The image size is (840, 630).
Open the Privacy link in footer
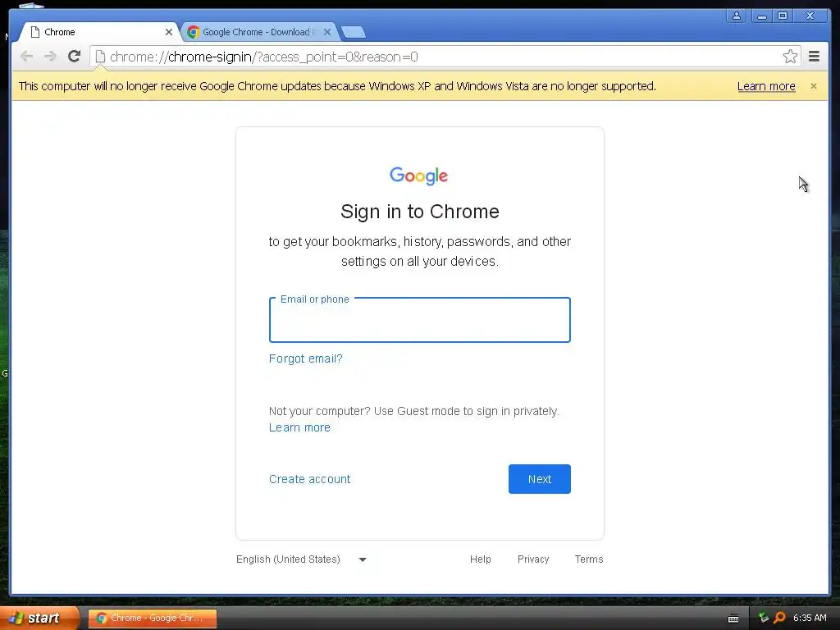[533, 559]
